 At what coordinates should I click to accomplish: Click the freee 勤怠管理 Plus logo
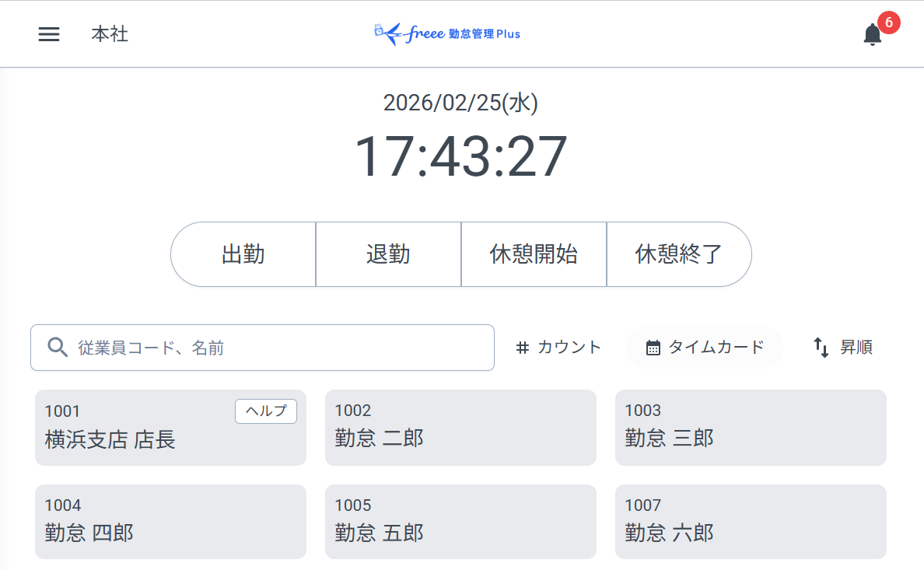tap(447, 33)
